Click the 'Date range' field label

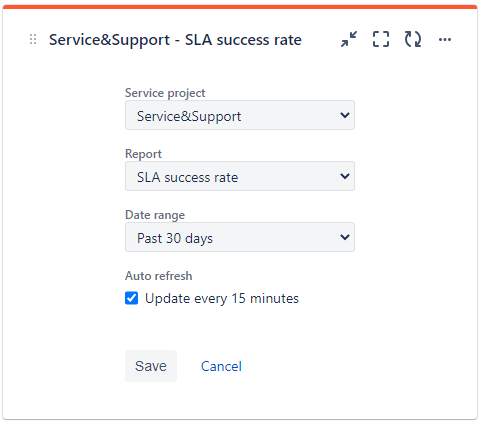pyautogui.click(x=155, y=215)
